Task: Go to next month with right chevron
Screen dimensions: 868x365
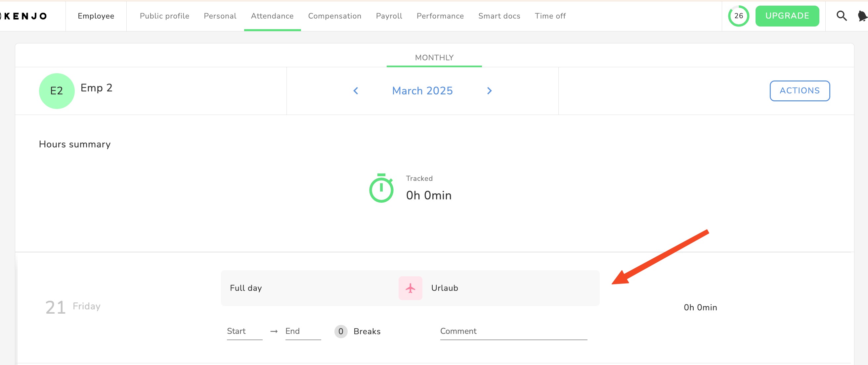Action: [489, 91]
